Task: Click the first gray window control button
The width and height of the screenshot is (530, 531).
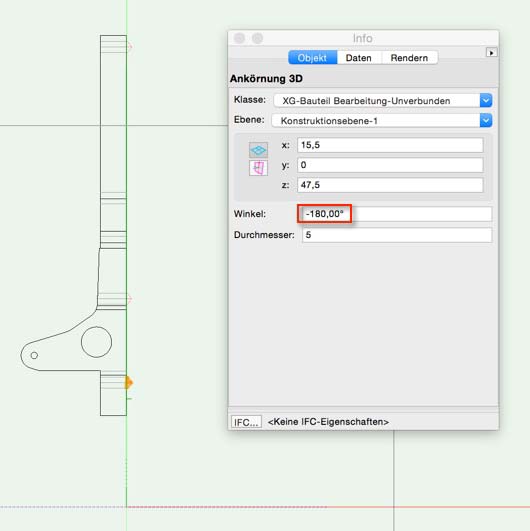Action: click(x=239, y=38)
